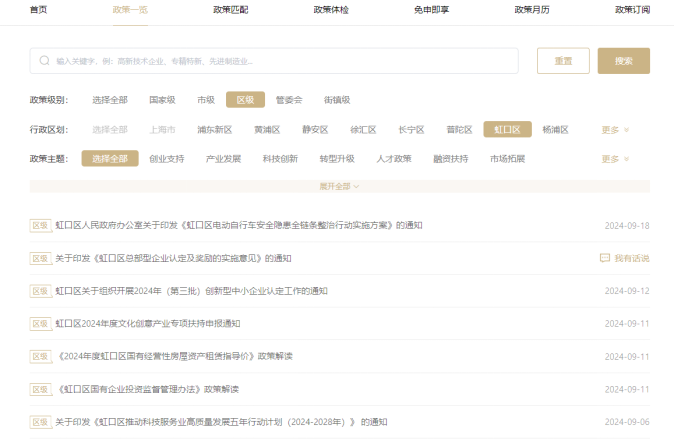The height and width of the screenshot is (440, 674).
Task: Filter theme by 产业发展
Action: tap(224, 159)
